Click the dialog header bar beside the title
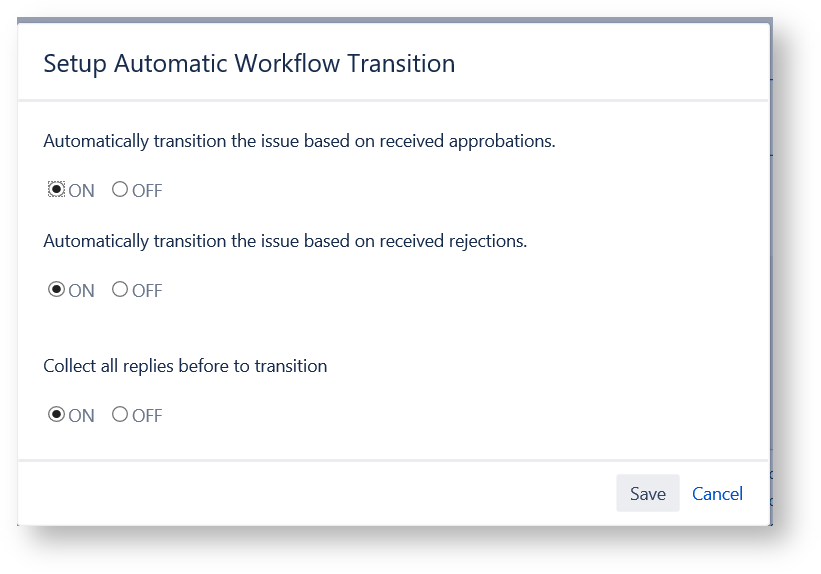The width and height of the screenshot is (821, 574). 610,64
